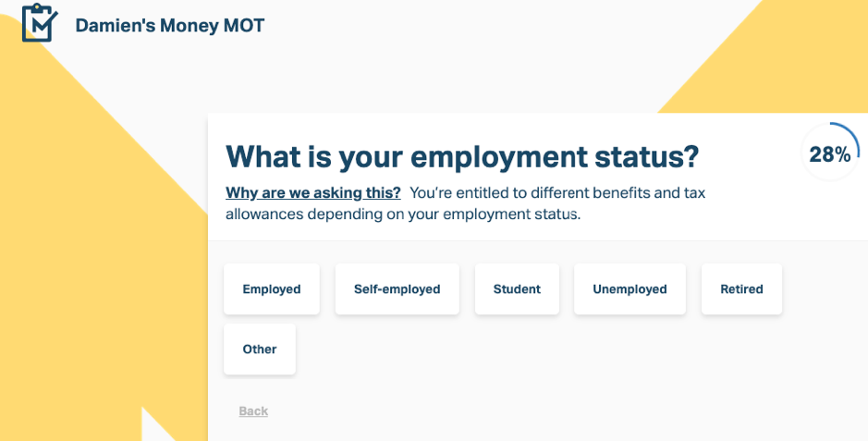Go to the previous question with Back

253,411
